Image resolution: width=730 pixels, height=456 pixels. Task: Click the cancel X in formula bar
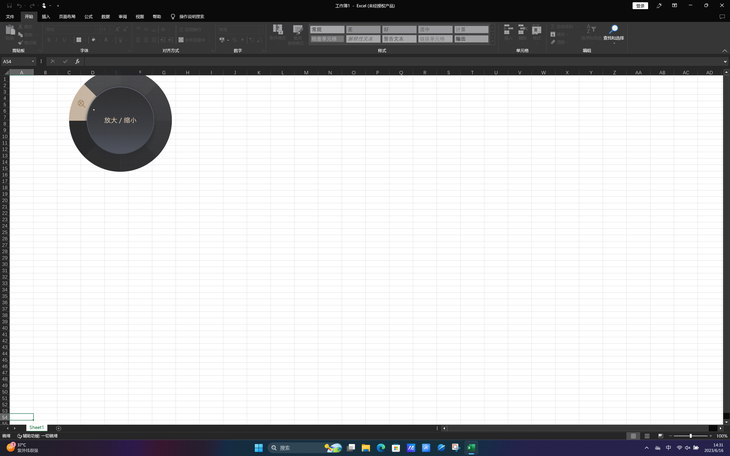(53, 61)
